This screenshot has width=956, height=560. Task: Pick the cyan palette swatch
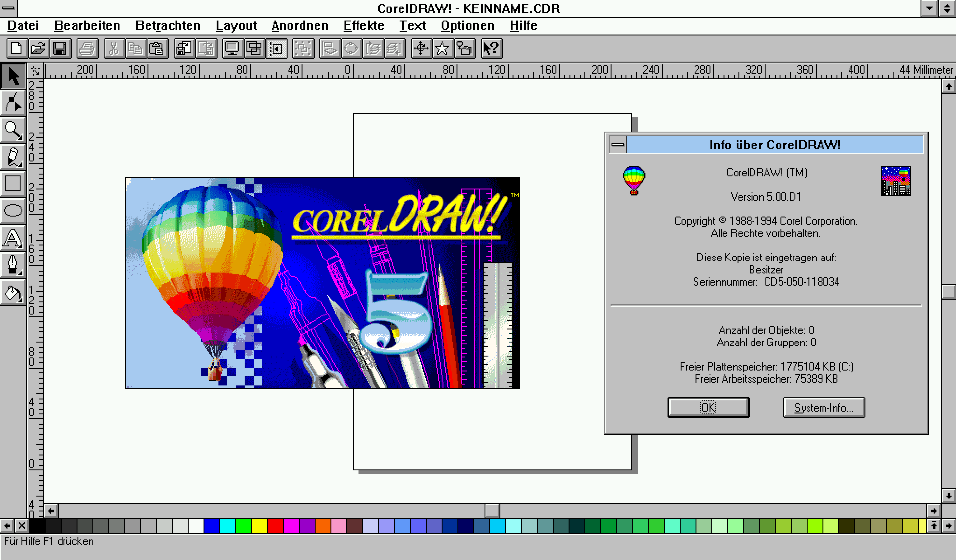point(228,526)
